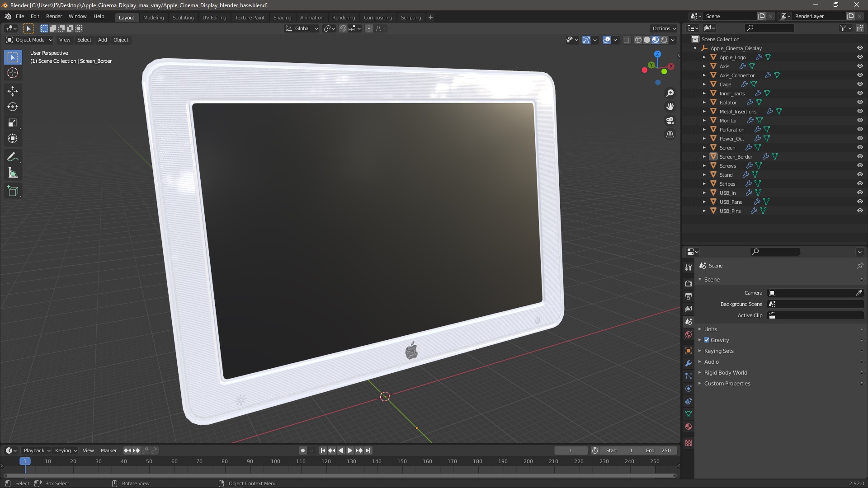Click the End frame field

coord(659,450)
